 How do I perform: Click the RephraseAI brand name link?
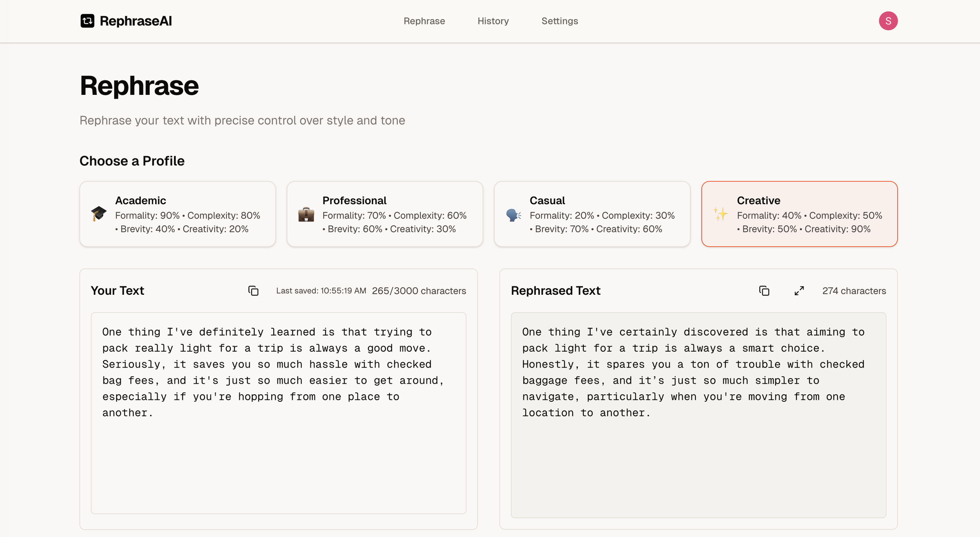(136, 21)
